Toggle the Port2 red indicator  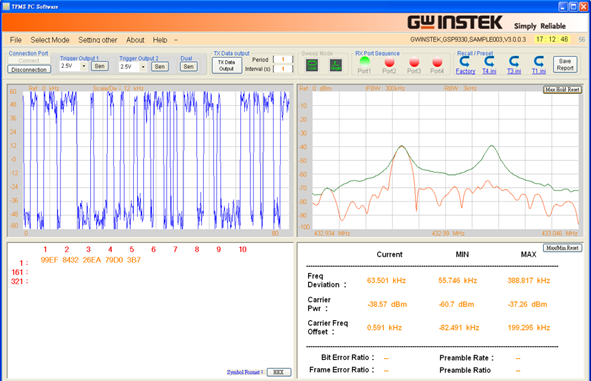(x=389, y=62)
